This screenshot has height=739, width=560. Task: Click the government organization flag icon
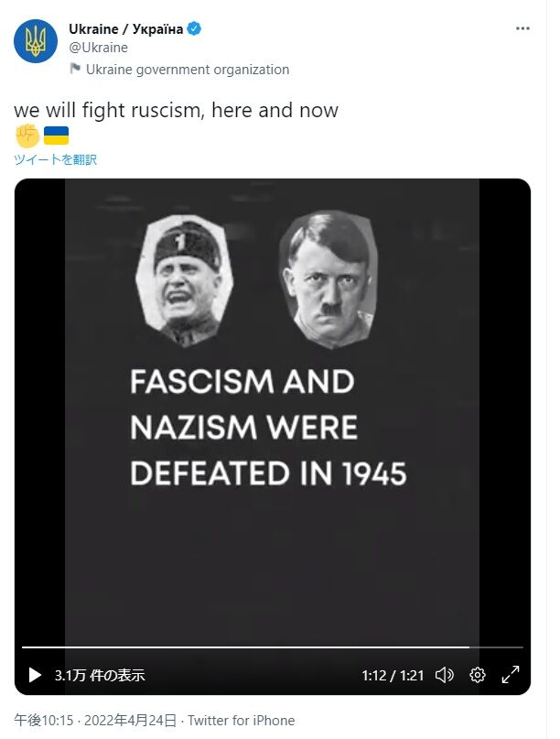tap(75, 69)
